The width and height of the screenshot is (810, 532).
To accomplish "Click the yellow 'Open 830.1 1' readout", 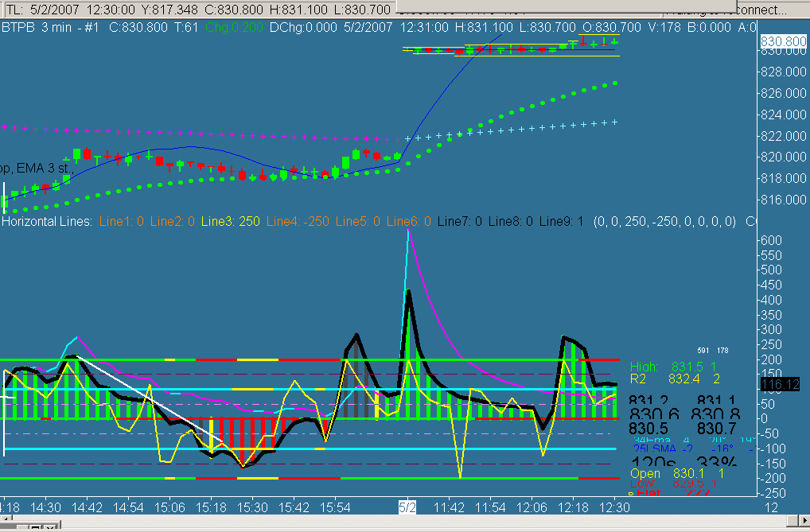I will tap(676, 474).
